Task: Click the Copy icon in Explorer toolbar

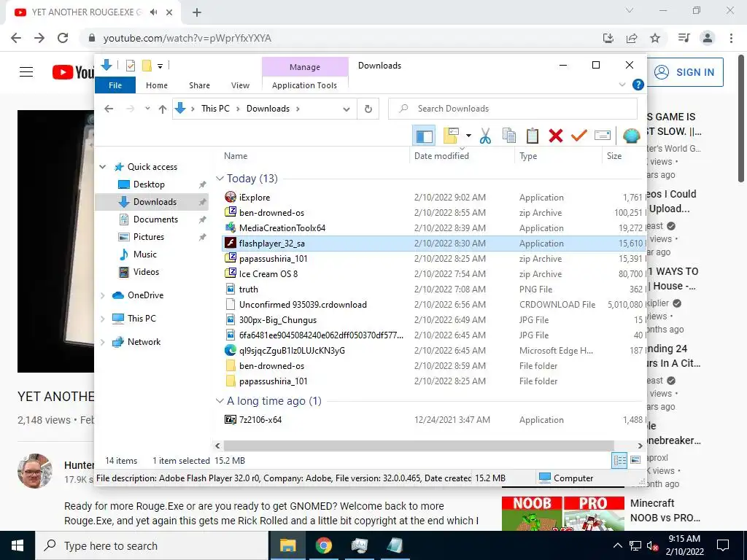Action: click(x=508, y=136)
